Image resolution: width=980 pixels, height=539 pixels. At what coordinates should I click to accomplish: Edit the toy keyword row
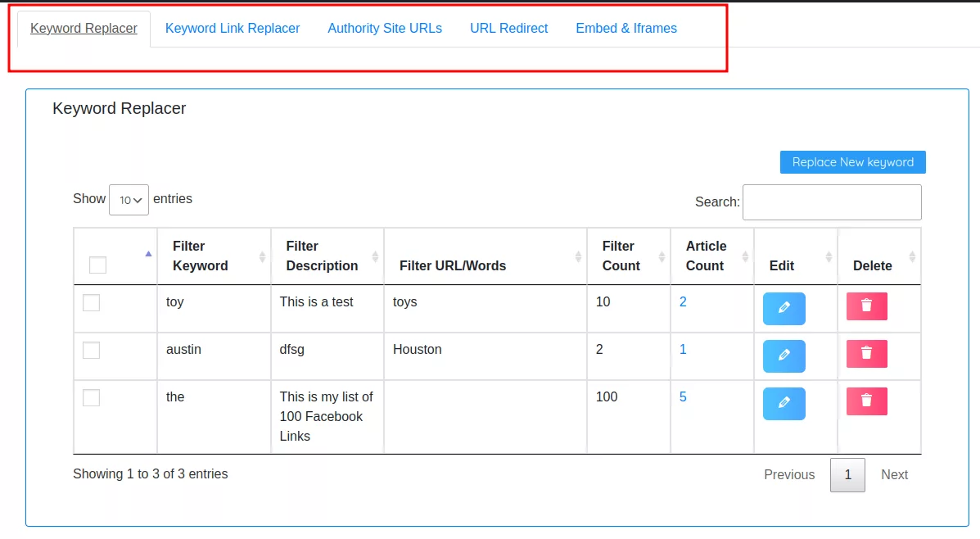coord(784,308)
